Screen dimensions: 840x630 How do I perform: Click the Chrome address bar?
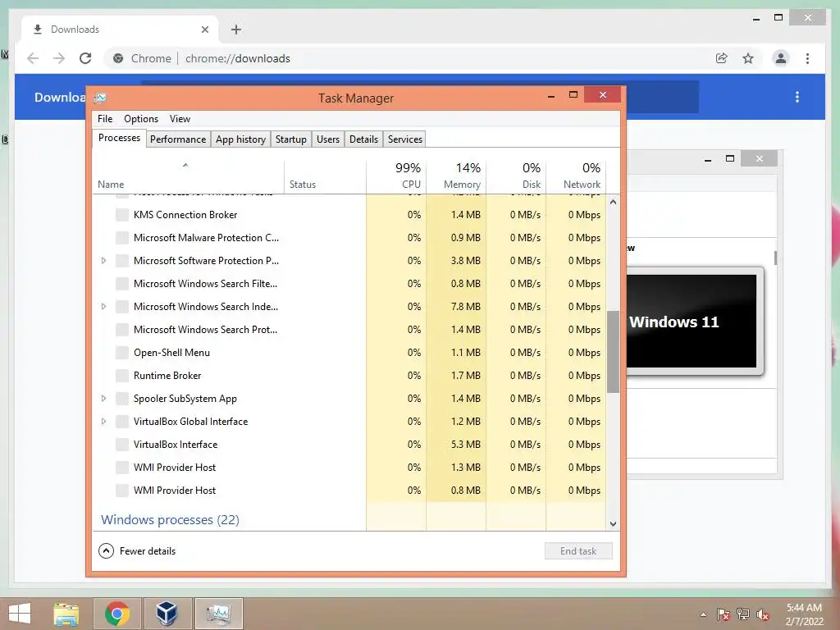(407, 58)
